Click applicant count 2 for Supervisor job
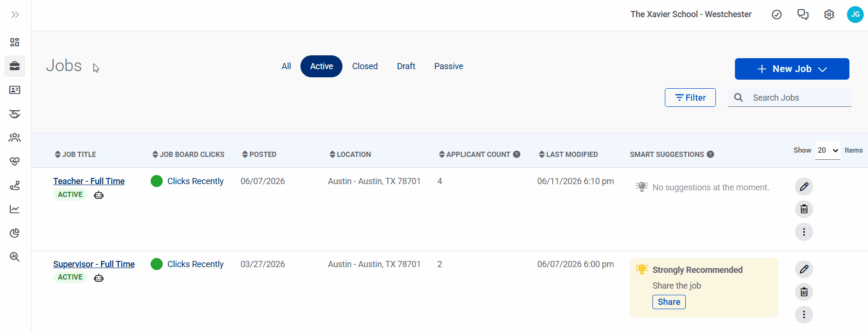This screenshot has height=332, width=868. (x=440, y=264)
